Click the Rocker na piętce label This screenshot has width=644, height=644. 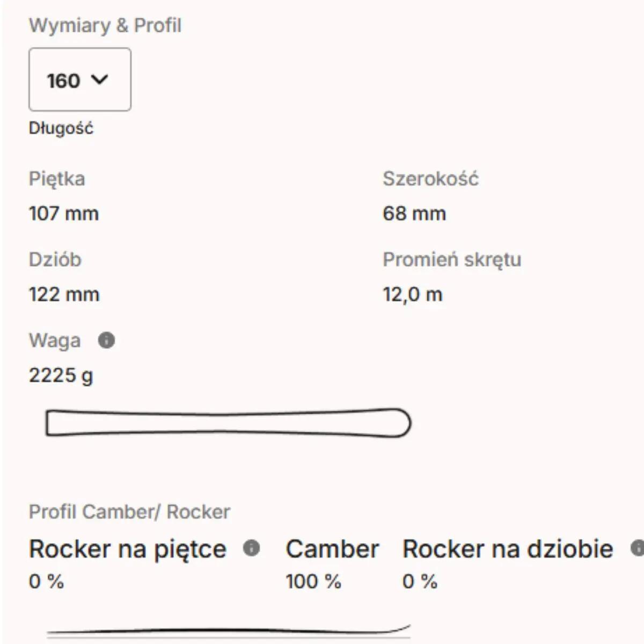tap(128, 548)
